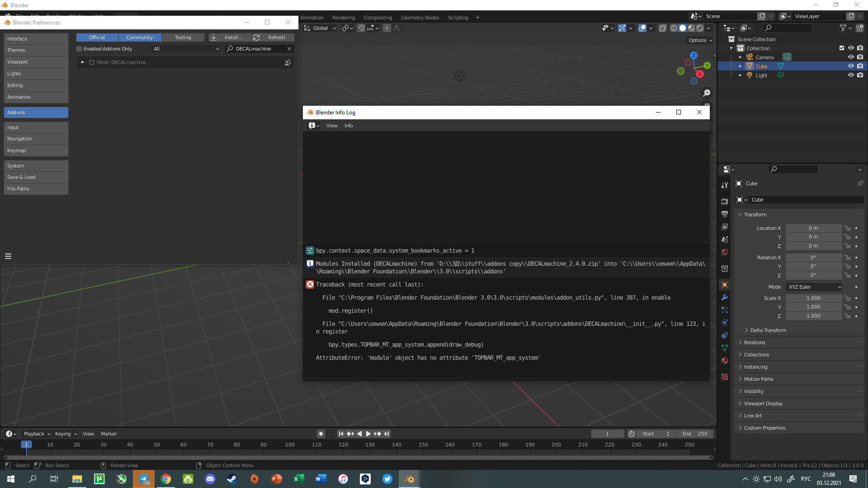
Task: Open the Outliner filter dropdown
Action: pos(845,28)
